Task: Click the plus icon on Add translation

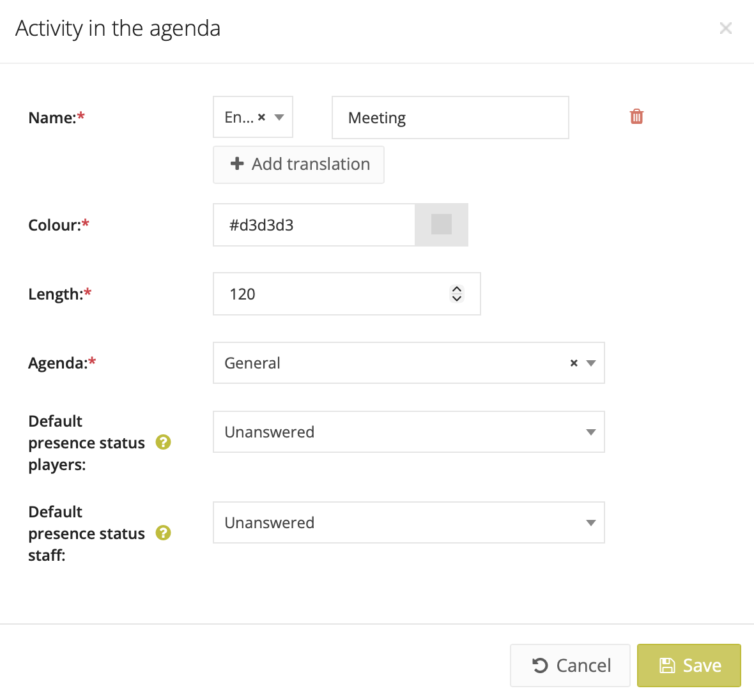Action: pos(237,164)
